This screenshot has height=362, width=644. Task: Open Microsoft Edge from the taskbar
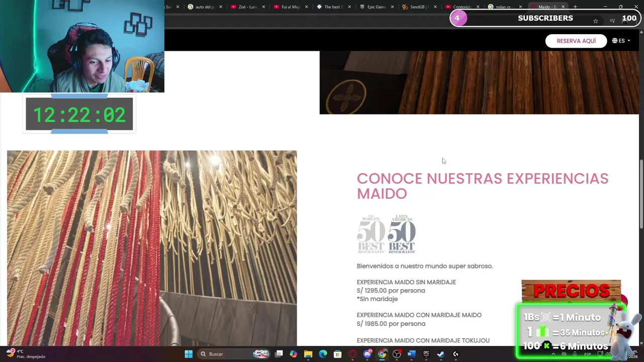(323, 354)
